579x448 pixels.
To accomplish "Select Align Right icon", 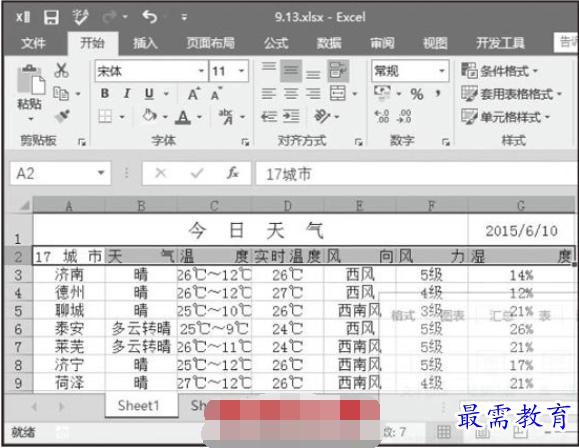I will (x=313, y=94).
